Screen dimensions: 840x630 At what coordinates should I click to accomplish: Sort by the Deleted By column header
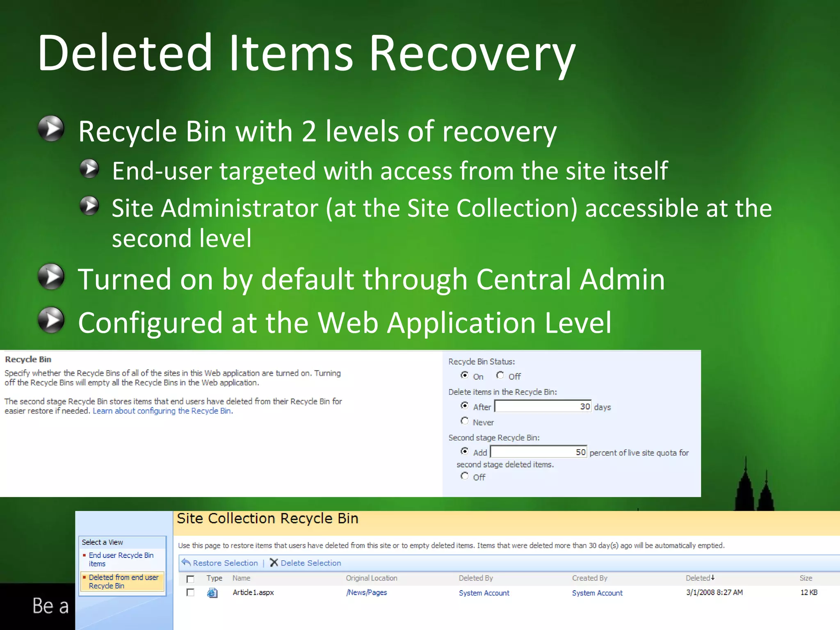[x=476, y=578]
